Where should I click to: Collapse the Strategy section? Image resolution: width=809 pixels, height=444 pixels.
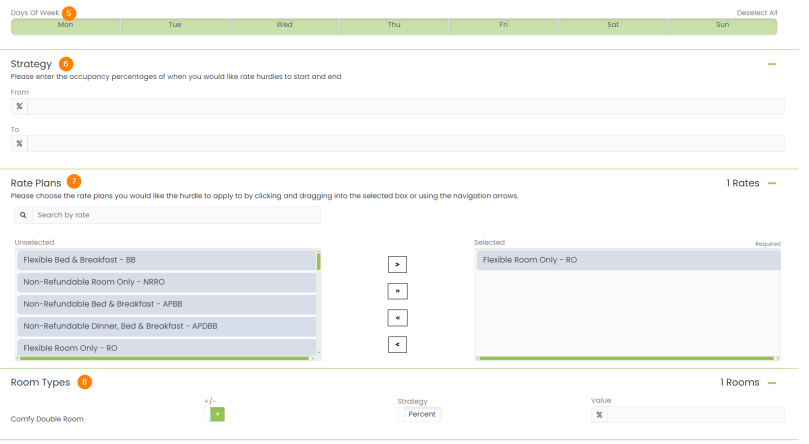(771, 64)
